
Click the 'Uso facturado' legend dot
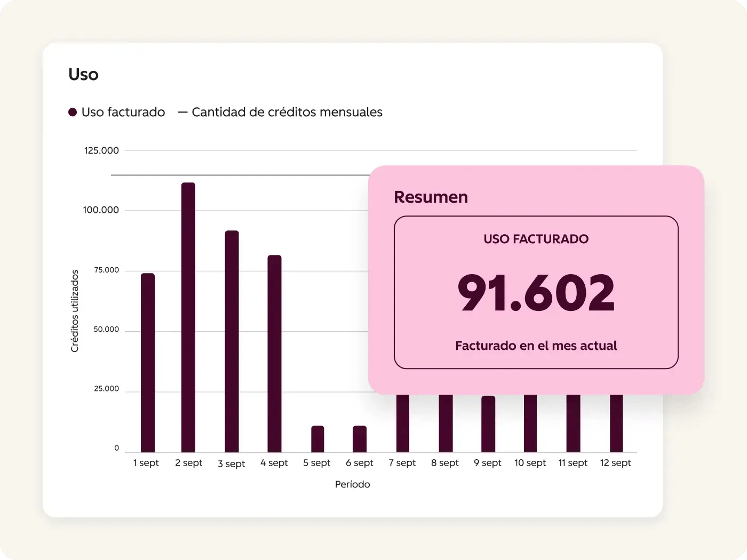73,112
